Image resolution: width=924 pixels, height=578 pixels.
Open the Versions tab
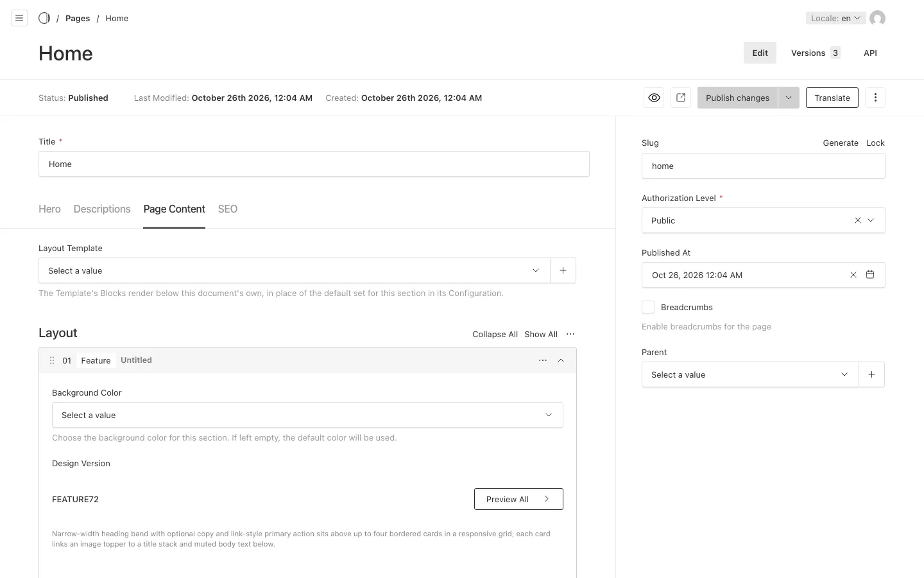(816, 53)
